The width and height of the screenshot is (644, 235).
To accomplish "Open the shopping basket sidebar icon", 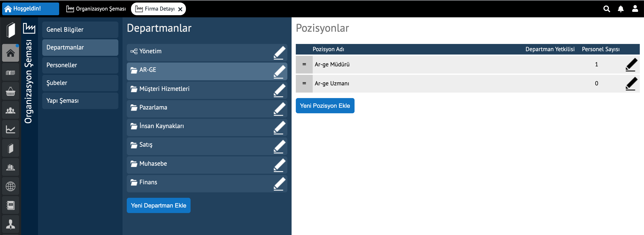I will coord(11,91).
